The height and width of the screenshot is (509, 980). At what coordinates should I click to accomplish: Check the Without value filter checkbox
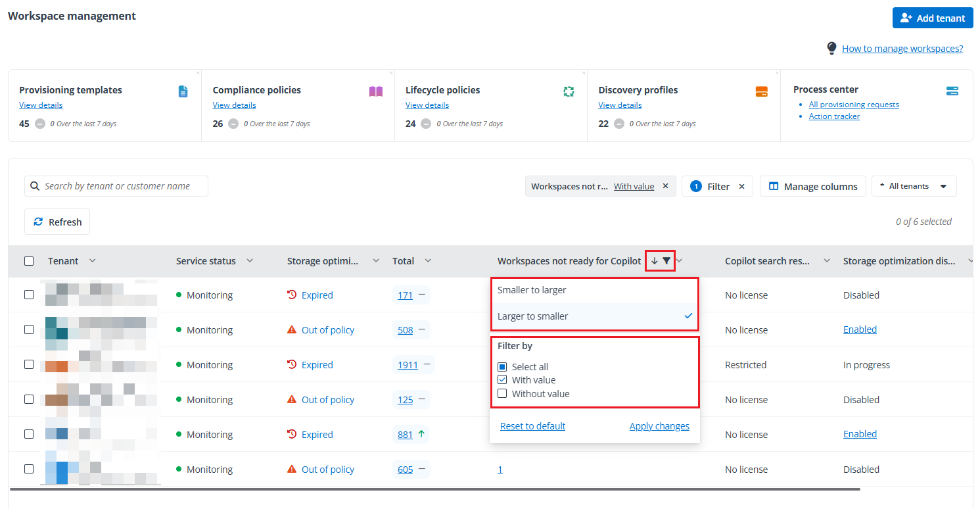pyautogui.click(x=502, y=393)
